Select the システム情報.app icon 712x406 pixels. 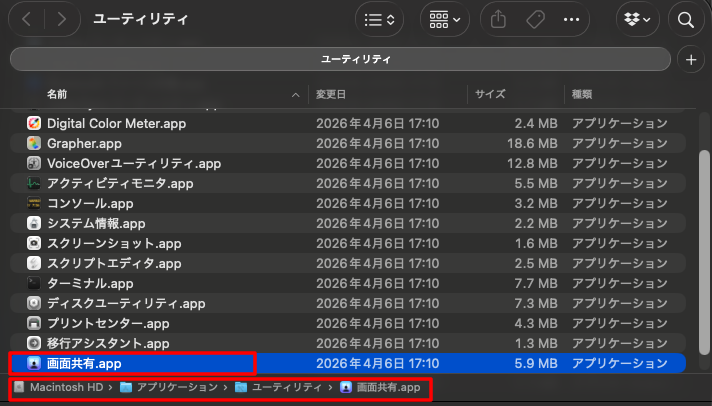[x=34, y=223]
